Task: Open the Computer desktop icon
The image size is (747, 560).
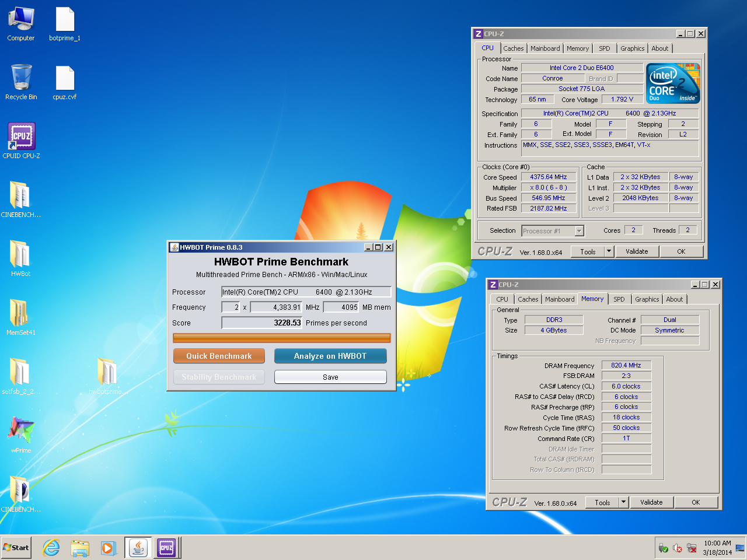Action: (21, 24)
